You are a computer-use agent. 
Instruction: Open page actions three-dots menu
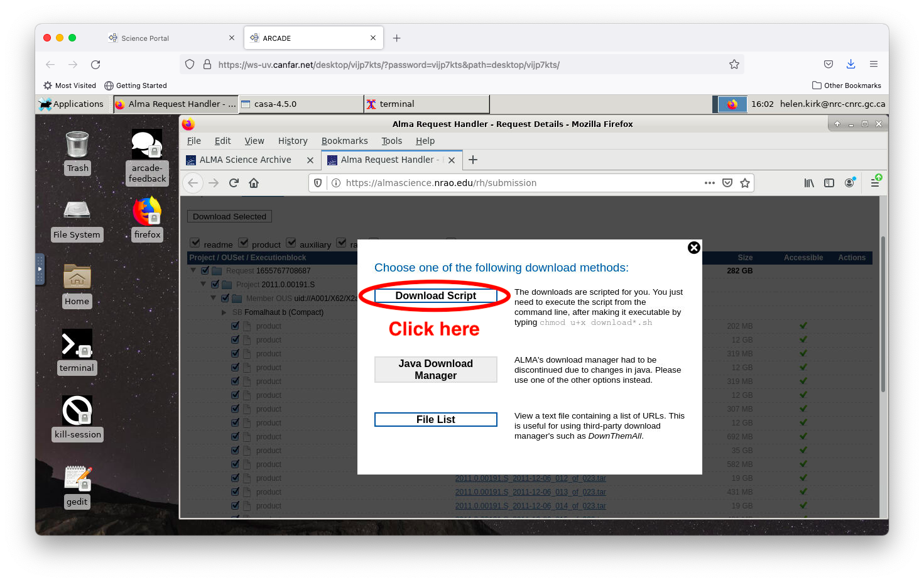pos(710,183)
